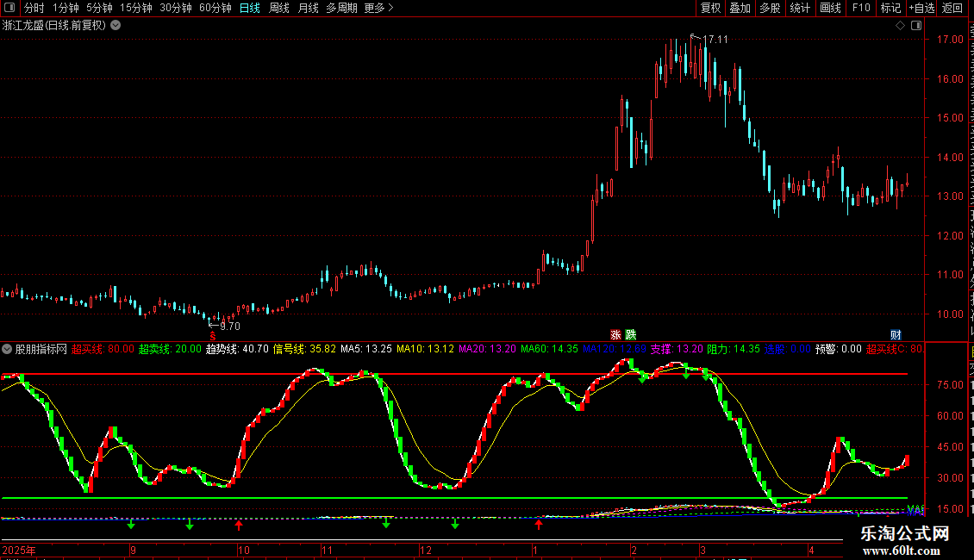This screenshot has height=560, width=974.
Task: Click the 趋势线: 40.70 value
Action: pos(237,349)
